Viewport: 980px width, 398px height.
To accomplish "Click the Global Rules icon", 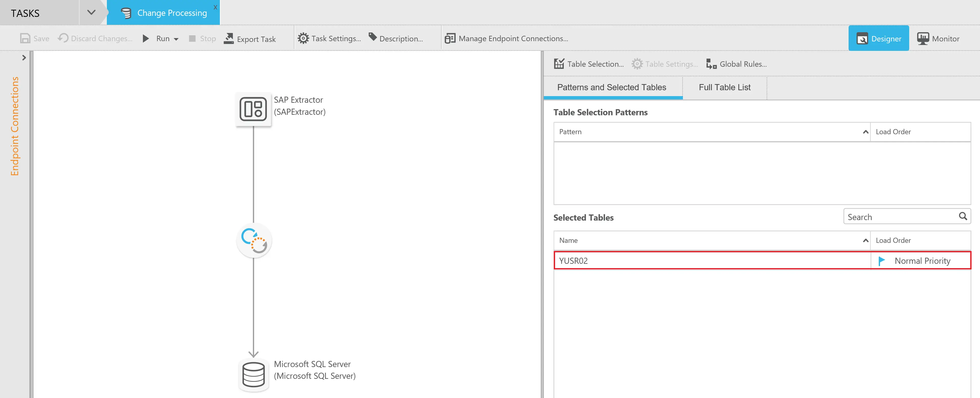I will pos(711,64).
